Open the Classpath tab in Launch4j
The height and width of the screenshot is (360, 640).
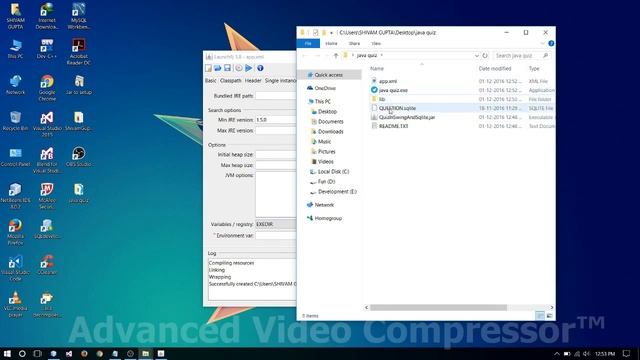[x=231, y=81]
